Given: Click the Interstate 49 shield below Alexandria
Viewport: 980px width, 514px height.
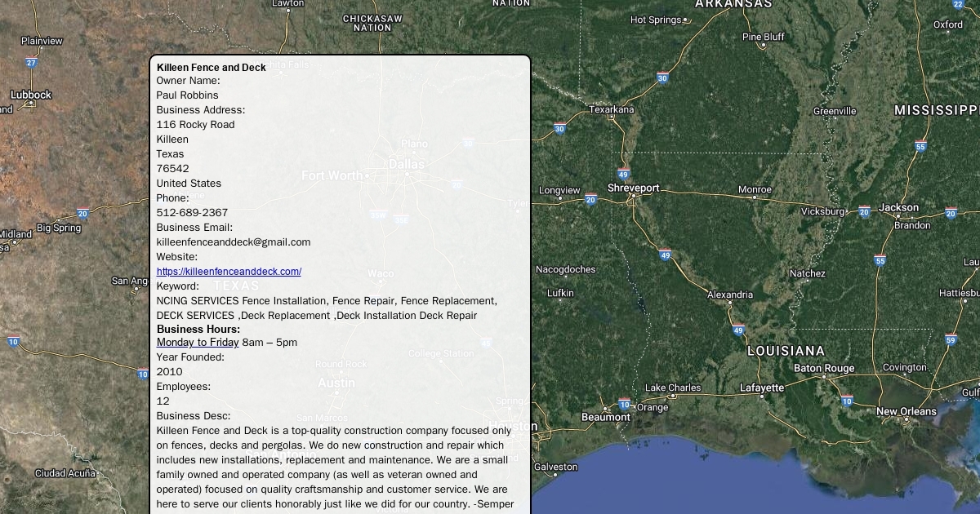Looking at the screenshot, I should point(738,330).
